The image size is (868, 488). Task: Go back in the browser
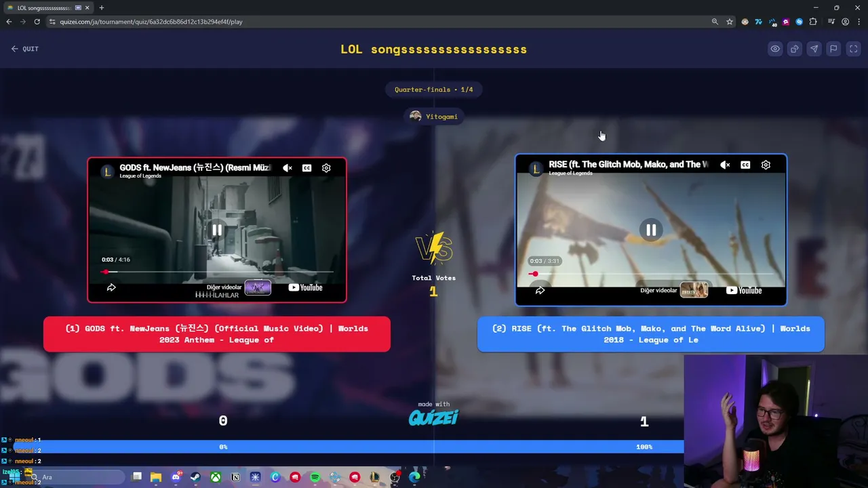[x=9, y=22]
